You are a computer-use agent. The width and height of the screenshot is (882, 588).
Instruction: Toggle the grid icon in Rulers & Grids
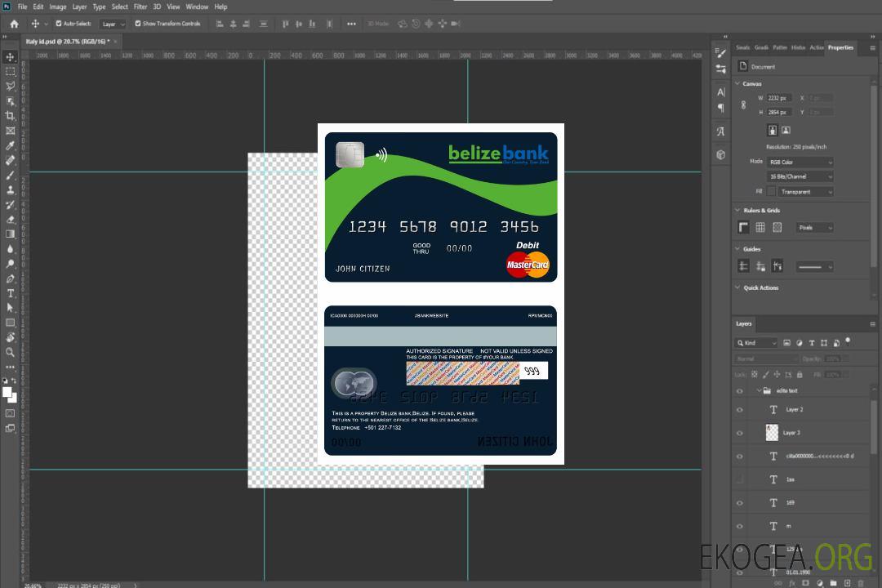(x=760, y=227)
